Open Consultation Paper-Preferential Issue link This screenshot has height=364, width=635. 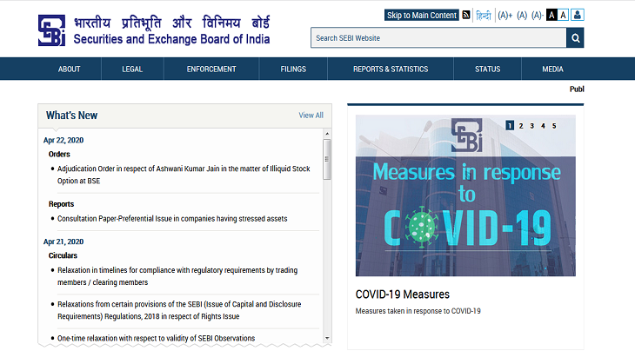[172, 219]
